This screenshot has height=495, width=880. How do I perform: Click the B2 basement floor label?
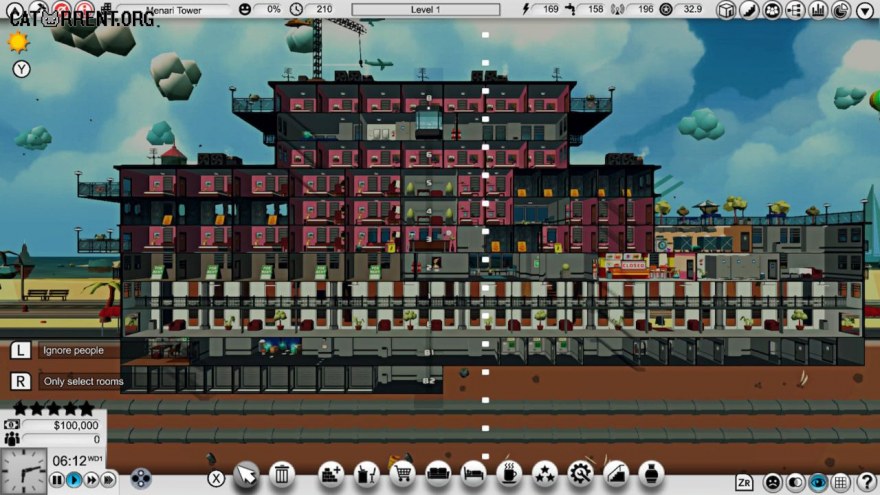429,381
